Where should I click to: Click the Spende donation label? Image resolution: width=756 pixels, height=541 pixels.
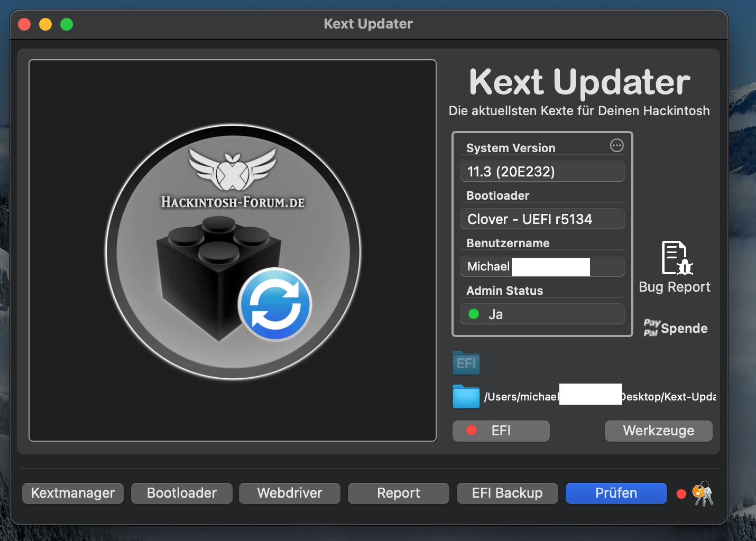[684, 328]
